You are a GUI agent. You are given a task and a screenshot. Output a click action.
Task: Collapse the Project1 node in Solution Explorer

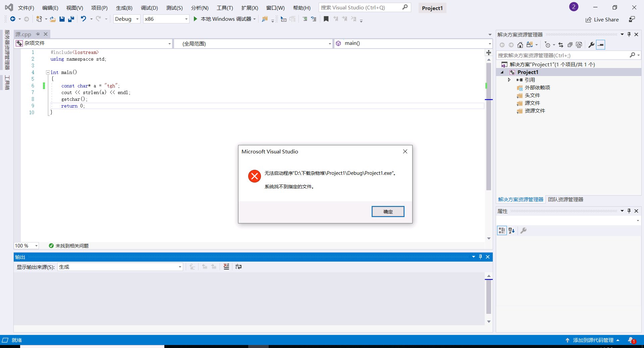click(502, 72)
